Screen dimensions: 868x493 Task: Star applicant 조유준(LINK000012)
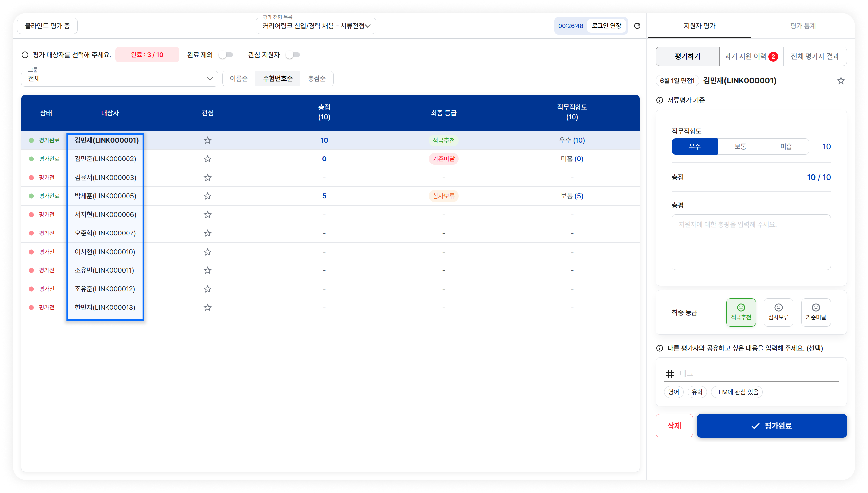click(208, 289)
